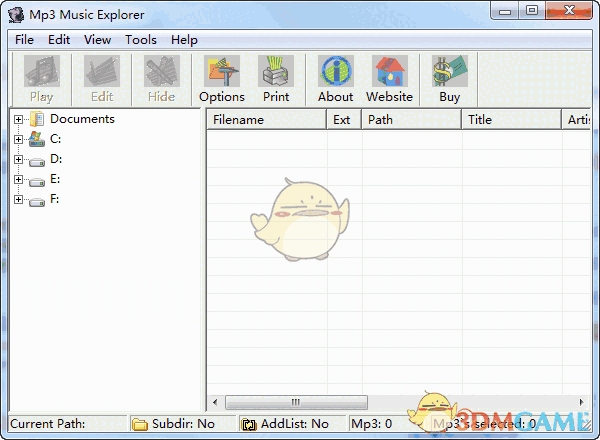
Task: Open the About info icon
Action: click(336, 71)
